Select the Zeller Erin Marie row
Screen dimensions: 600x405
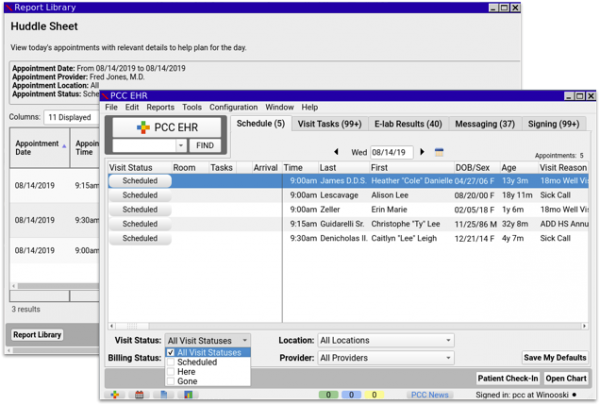coord(348,209)
